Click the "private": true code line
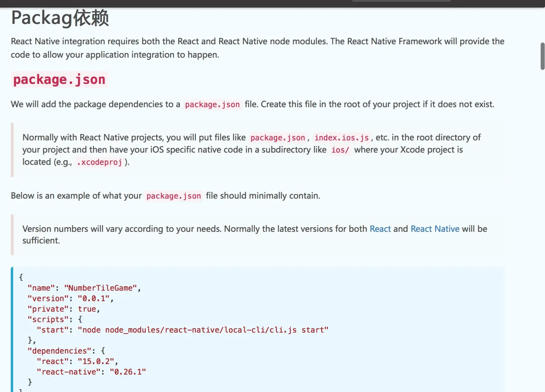This screenshot has width=545, height=392. (x=64, y=309)
